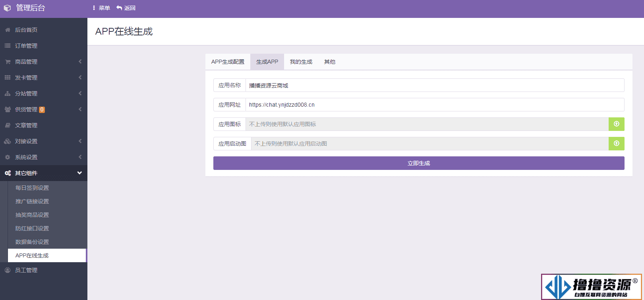
Task: Click the 菜单 three-dot toggle icon
Action: (x=94, y=8)
